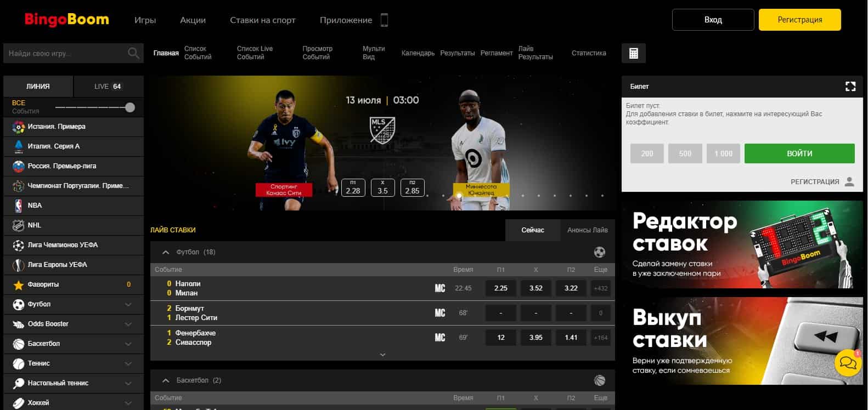Click the mobile phone icon next to Приложение
Image resolution: width=868 pixels, height=410 pixels.
tap(384, 20)
